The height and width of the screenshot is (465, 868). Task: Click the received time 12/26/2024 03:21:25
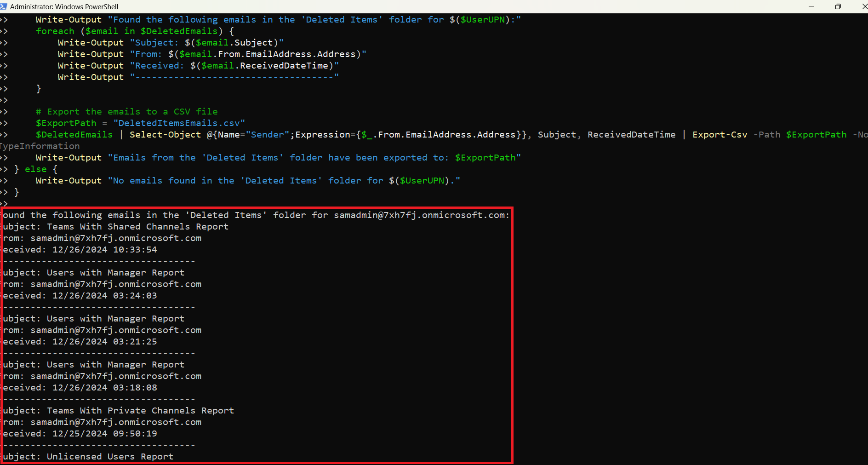[104, 342]
